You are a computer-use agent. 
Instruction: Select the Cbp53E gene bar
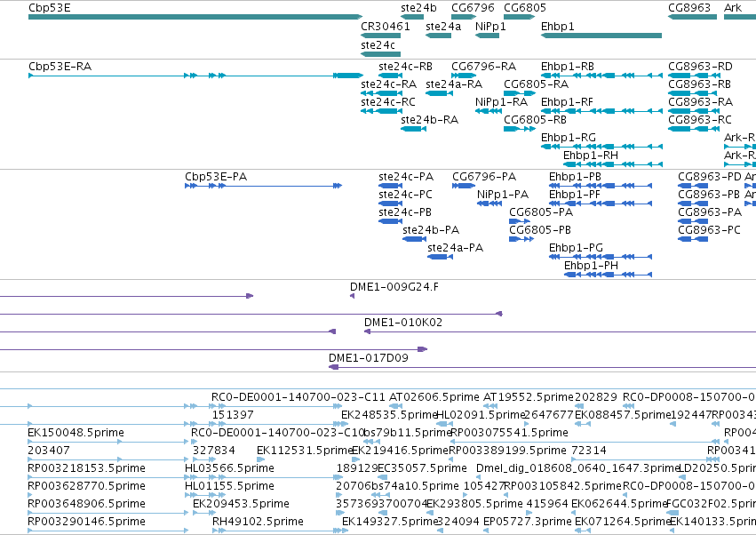(x=195, y=17)
